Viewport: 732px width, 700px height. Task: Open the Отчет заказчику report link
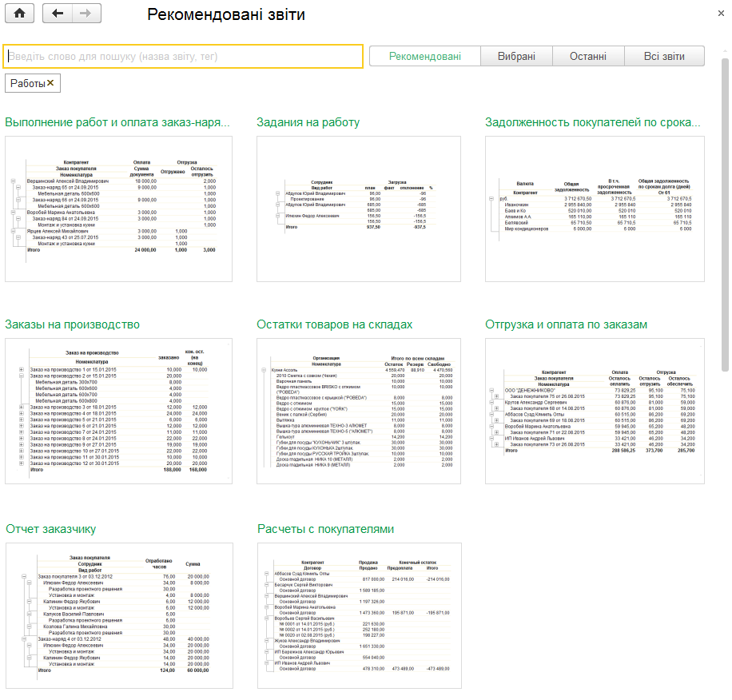(51, 529)
